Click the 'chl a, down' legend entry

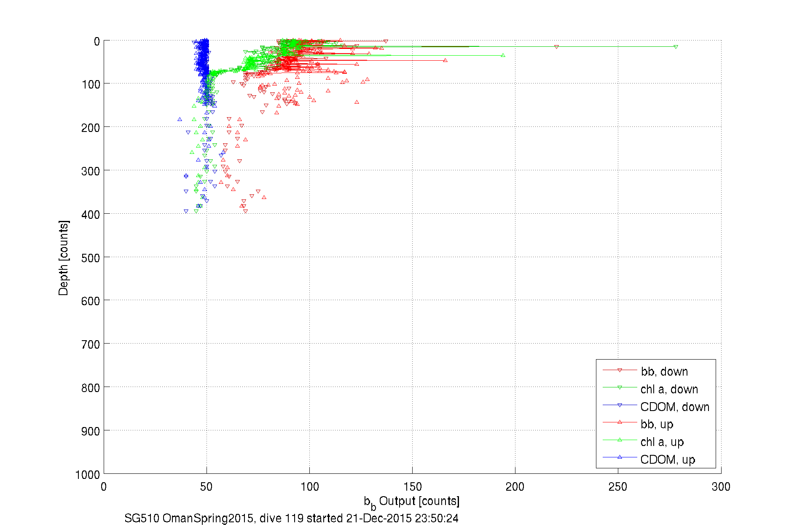coord(669,389)
